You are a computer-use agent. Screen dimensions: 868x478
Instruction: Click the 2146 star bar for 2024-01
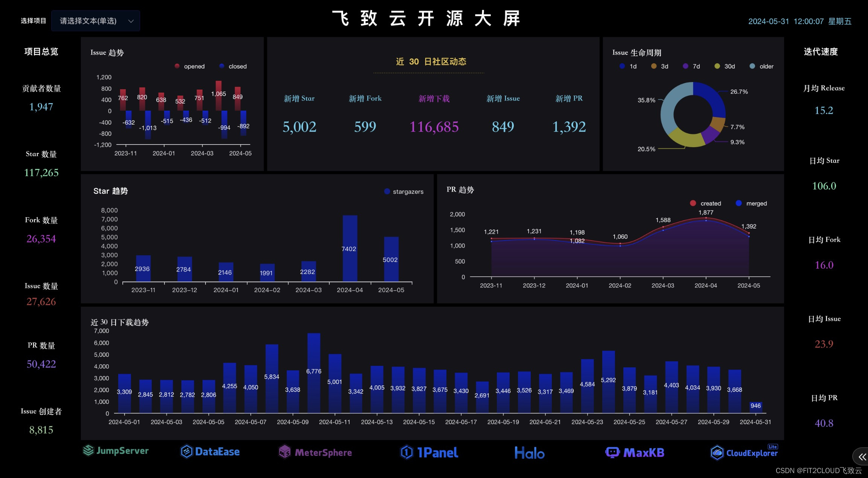pos(226,272)
